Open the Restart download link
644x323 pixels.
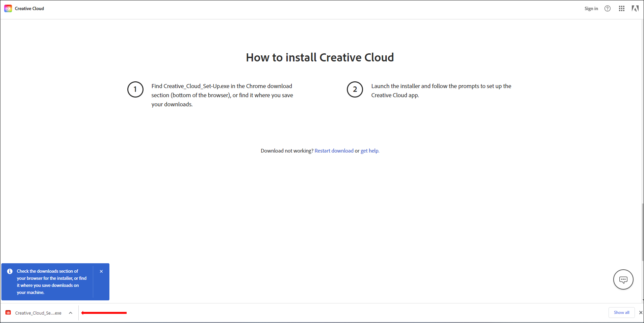[x=334, y=151]
